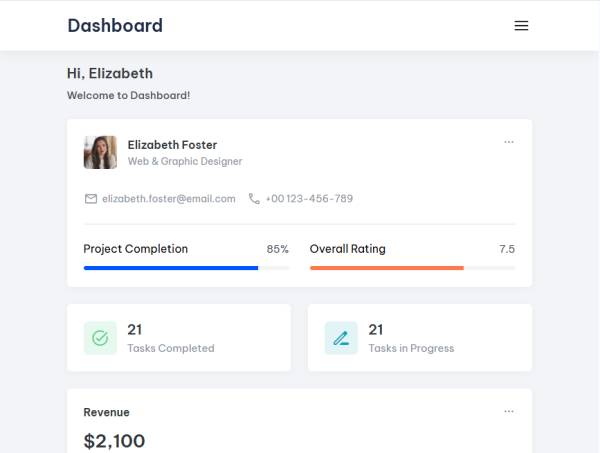Click the Tasks in Progress label
The height and width of the screenshot is (453, 600).
pyautogui.click(x=411, y=349)
